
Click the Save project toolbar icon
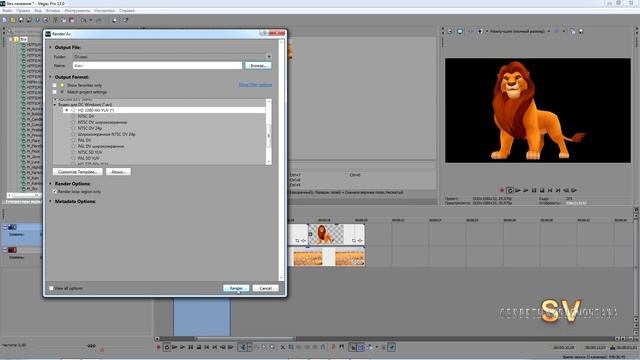21,20
